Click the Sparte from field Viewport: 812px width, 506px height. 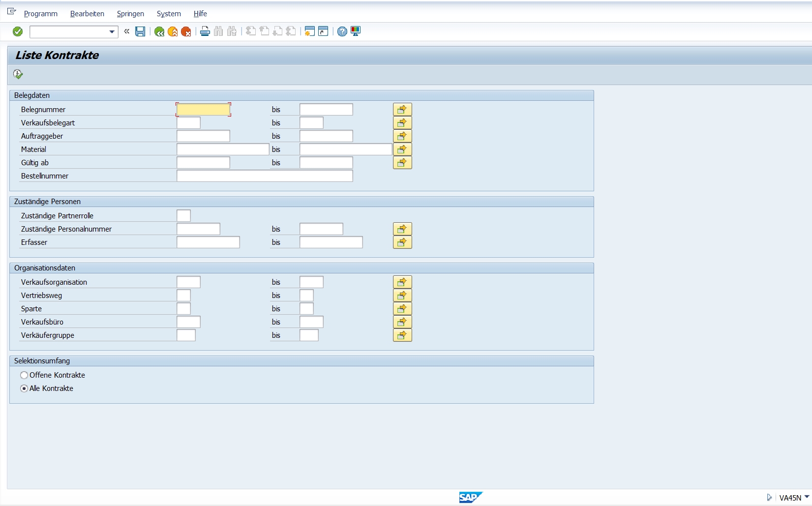183,308
